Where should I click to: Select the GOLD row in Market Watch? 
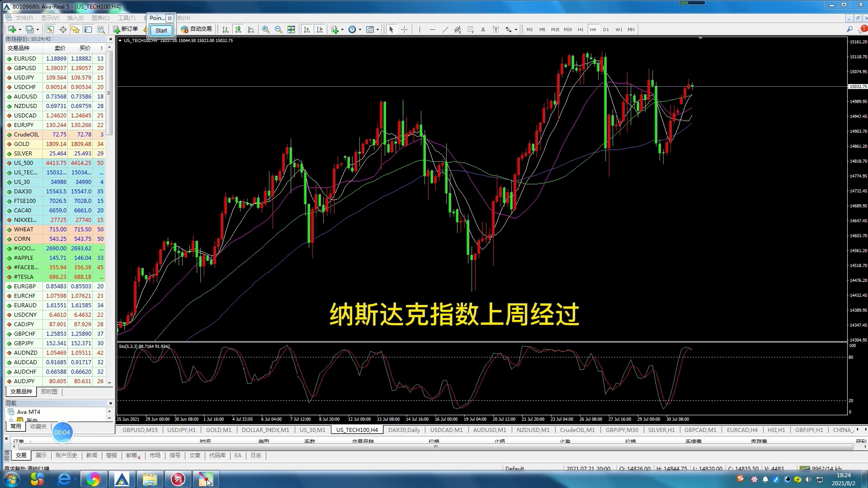(22, 144)
